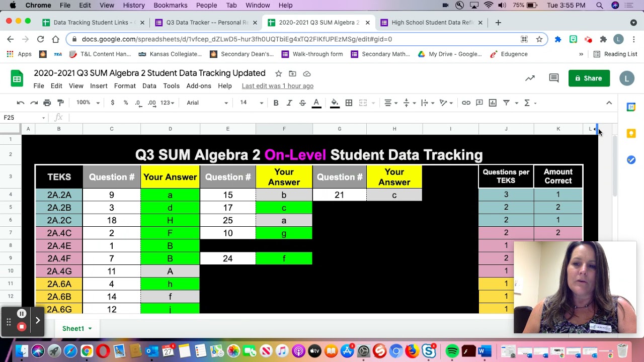Open the more number formats 123 dropdown
Screen dimensions: 644x362
(x=167, y=103)
